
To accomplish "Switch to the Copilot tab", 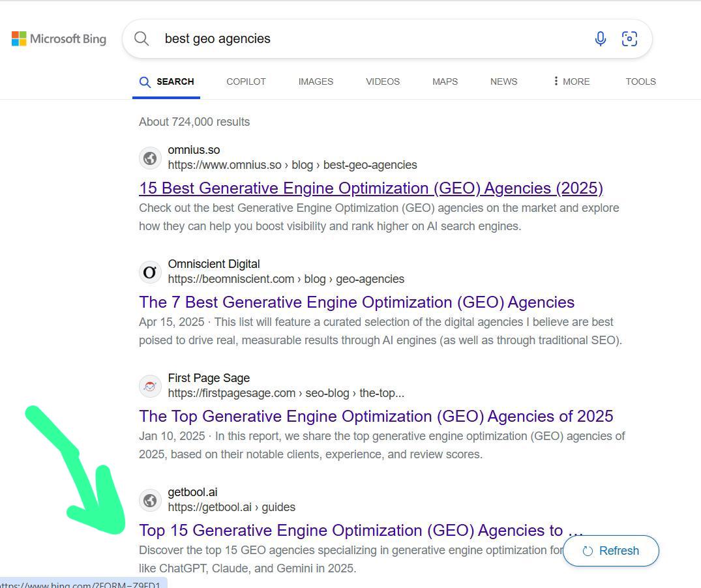I will click(x=246, y=81).
